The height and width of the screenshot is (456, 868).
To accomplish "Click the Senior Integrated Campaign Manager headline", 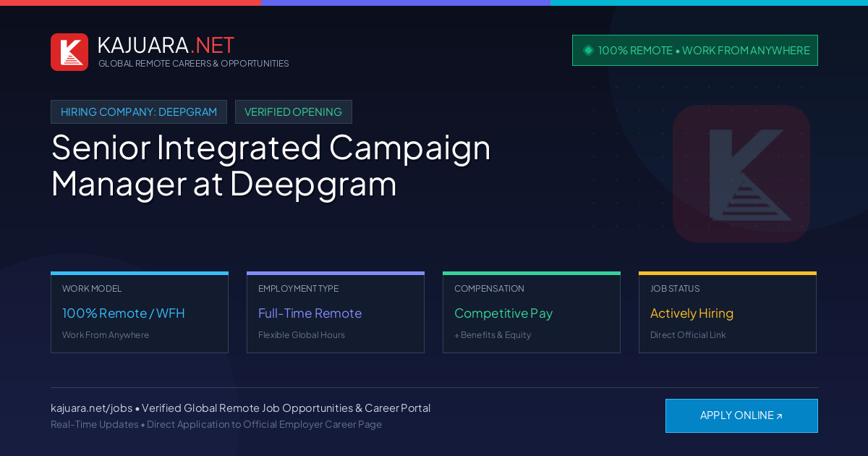I will 271,166.
